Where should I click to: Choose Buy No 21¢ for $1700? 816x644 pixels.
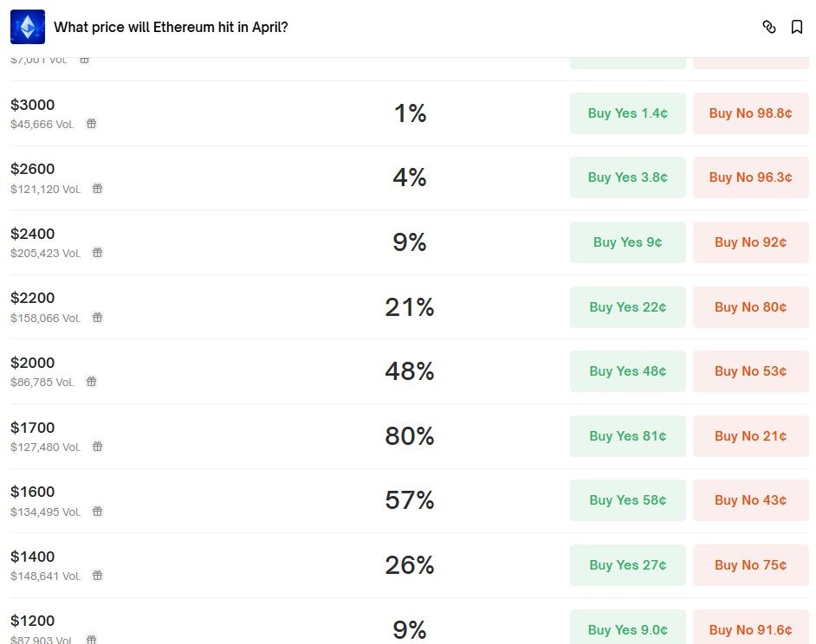pyautogui.click(x=750, y=436)
